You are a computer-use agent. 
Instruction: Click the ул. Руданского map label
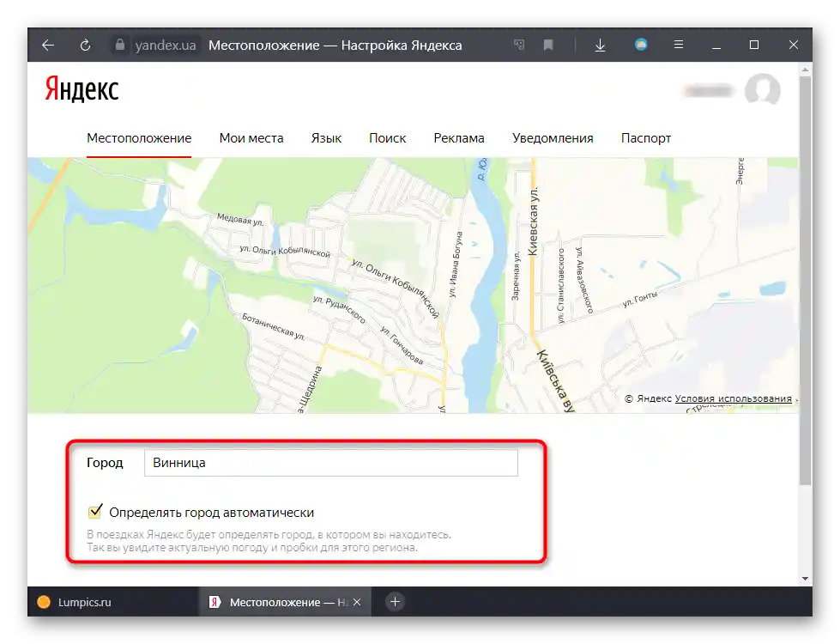coord(339,309)
